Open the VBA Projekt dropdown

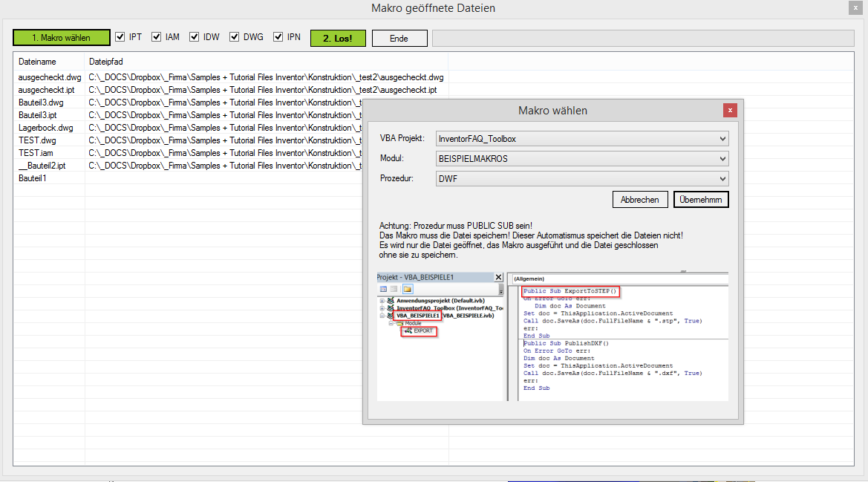(582, 139)
